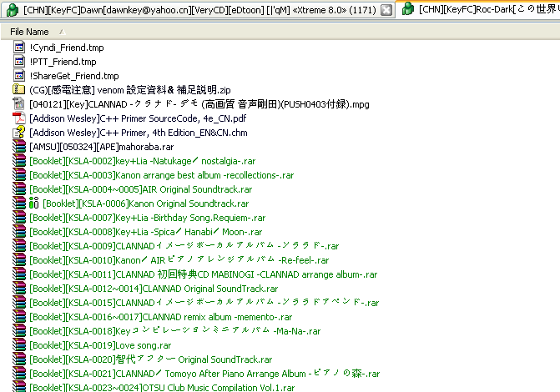Image resolution: width=560 pixels, height=392 pixels.
Task: Click the user icon on the Dawn tab
Action: tap(13, 10)
